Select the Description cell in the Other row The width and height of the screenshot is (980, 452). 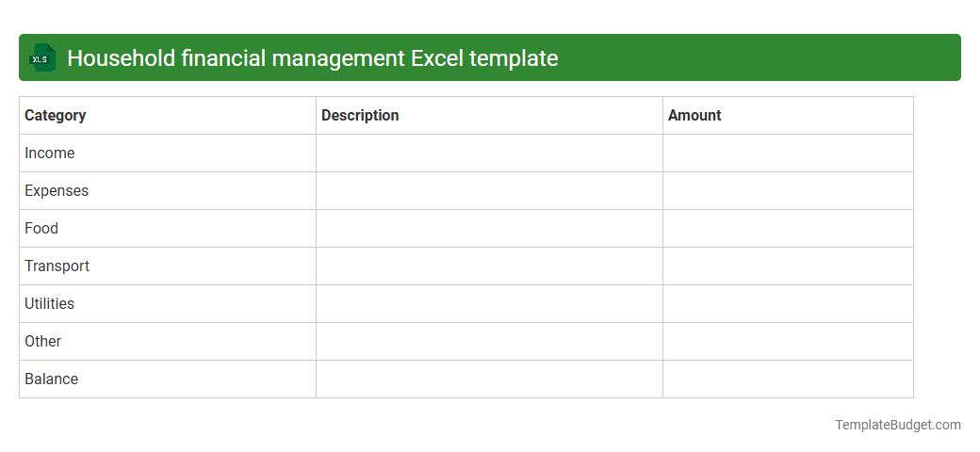(489, 342)
